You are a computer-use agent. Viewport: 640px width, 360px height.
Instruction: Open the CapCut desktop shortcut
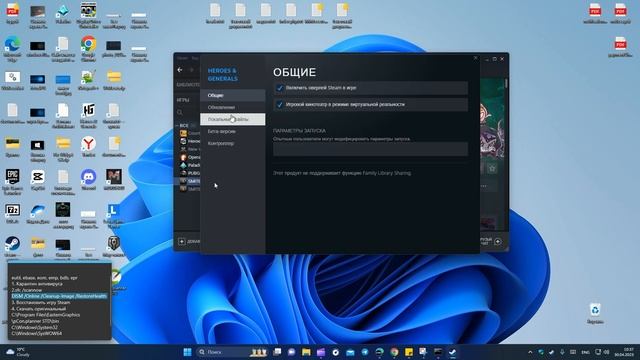point(38,179)
